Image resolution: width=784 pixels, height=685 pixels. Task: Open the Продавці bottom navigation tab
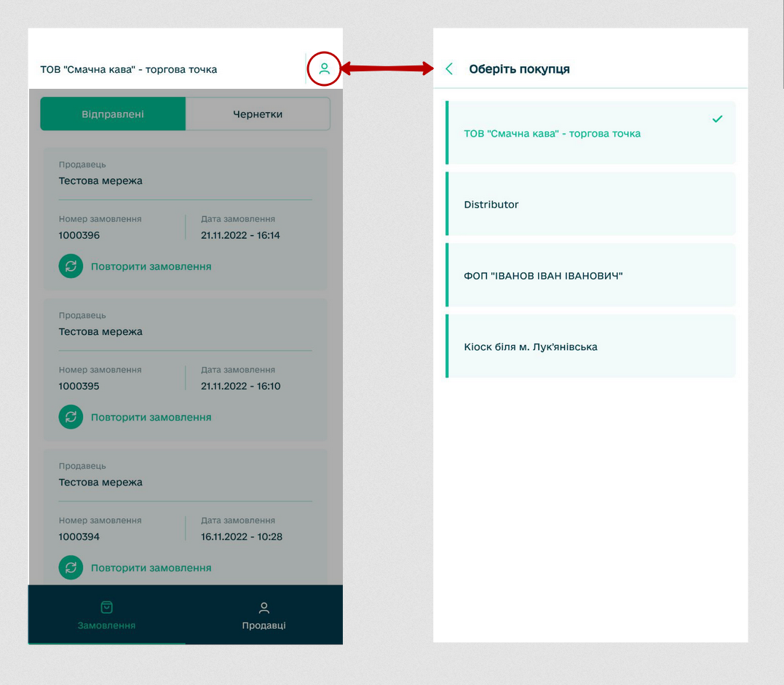coord(264,615)
